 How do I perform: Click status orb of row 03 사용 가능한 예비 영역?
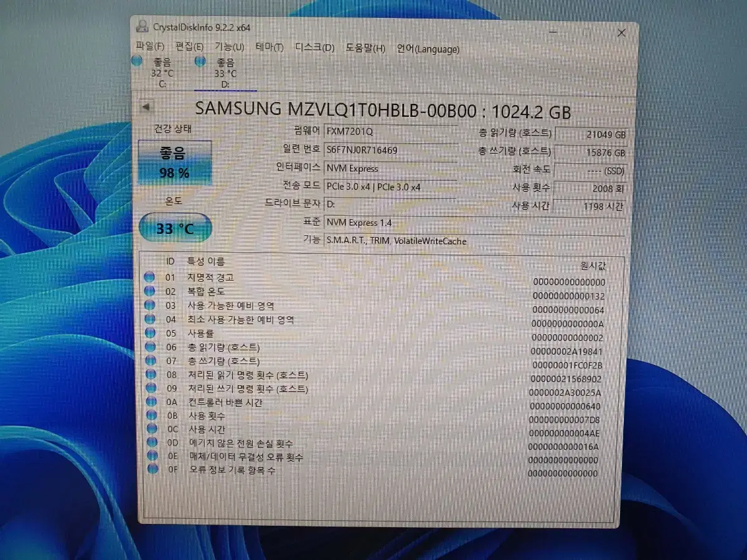pyautogui.click(x=149, y=306)
